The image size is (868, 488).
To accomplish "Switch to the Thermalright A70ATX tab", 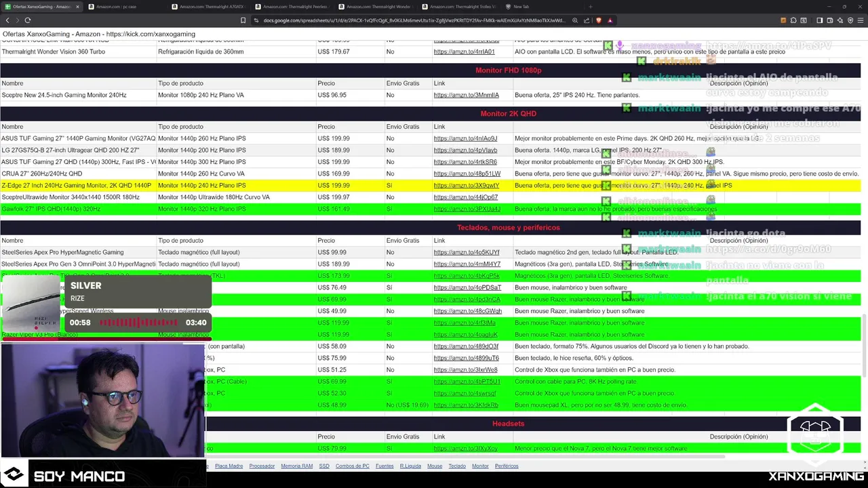I will [x=209, y=7].
